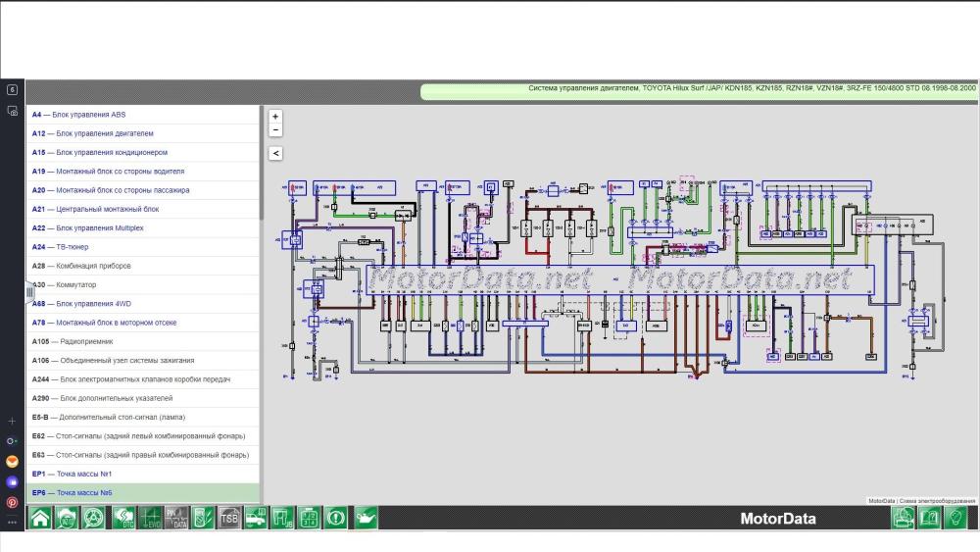Image resolution: width=980 pixels, height=552 pixels.
Task: Open the oil can fluids icon
Action: coord(366,519)
